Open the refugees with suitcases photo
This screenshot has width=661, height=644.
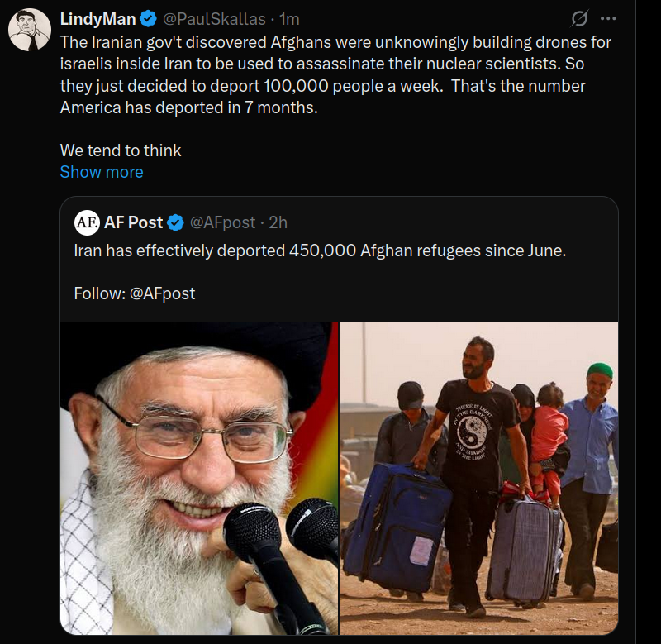[x=479, y=479]
